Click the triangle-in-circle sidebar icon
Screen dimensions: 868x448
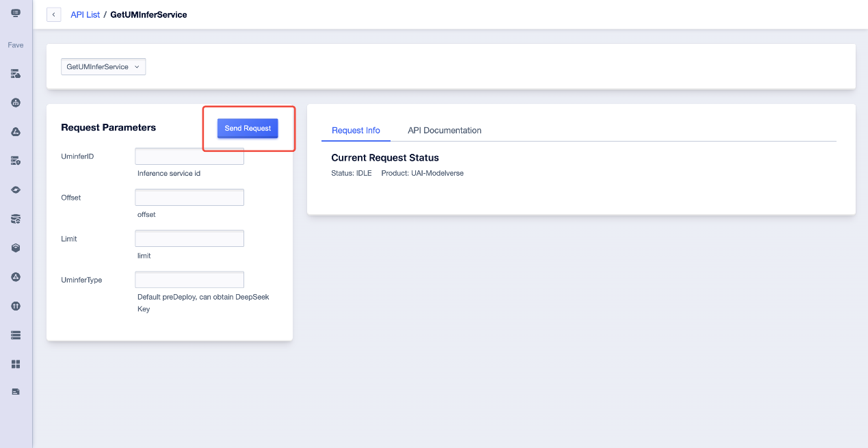pos(15,276)
